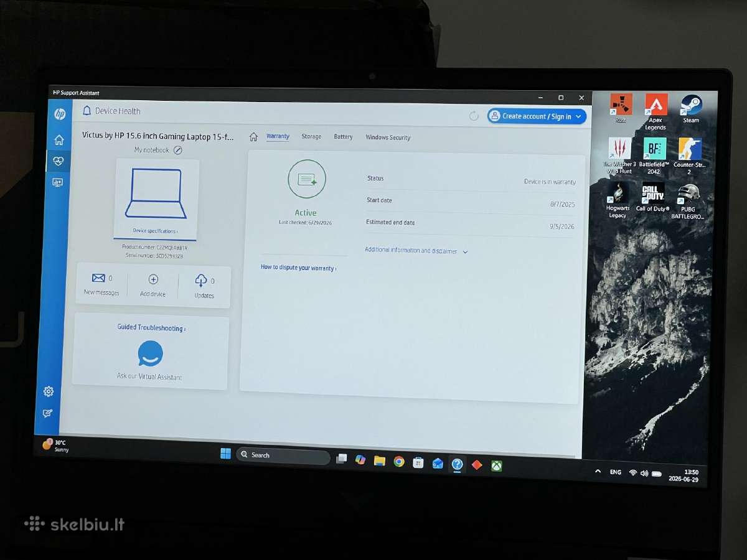The width and height of the screenshot is (747, 560).
Task: Open File Explorer on the taskbar
Action: coord(380,460)
